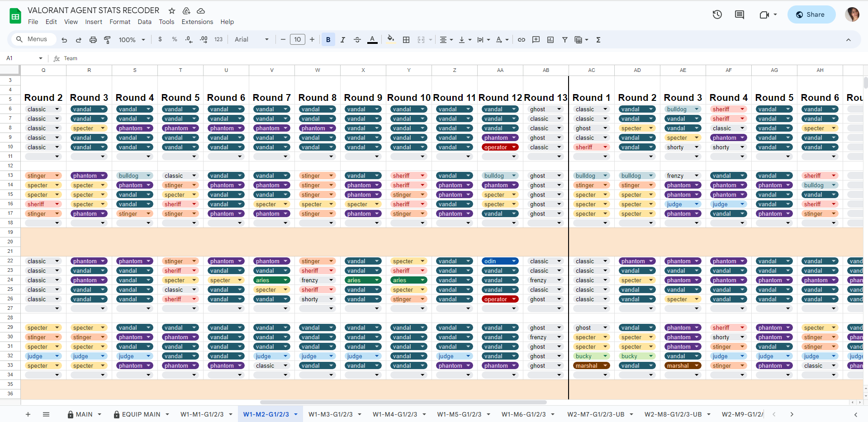Image resolution: width=868 pixels, height=422 pixels.
Task: Open the borders tool
Action: pos(406,40)
